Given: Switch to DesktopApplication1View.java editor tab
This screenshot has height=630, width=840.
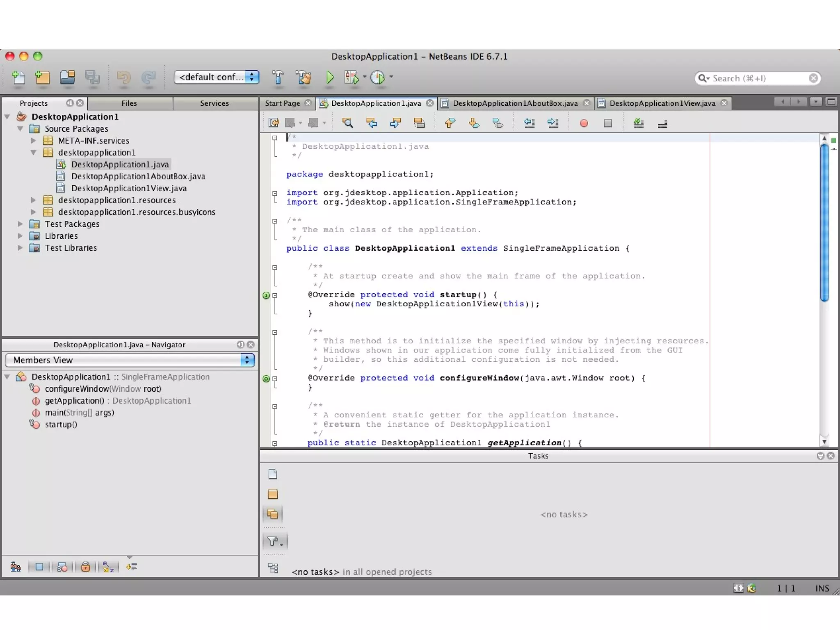Looking at the screenshot, I should point(662,103).
